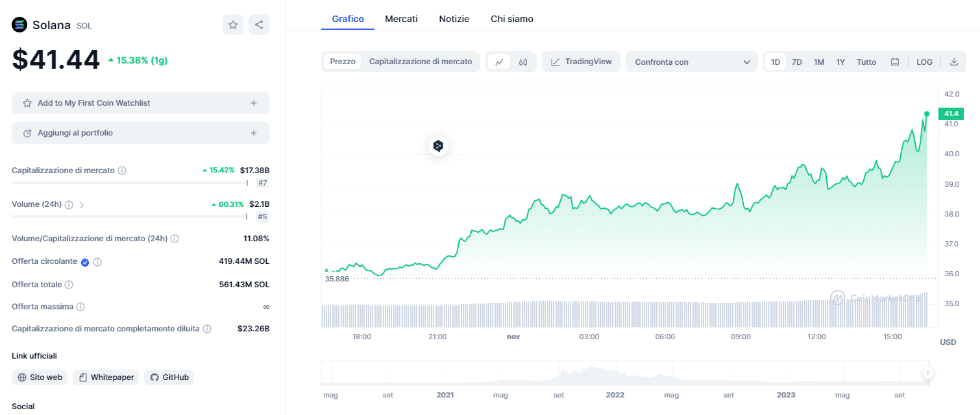Download chart data with the download icon
Screen dimensions: 980x415
(953, 62)
